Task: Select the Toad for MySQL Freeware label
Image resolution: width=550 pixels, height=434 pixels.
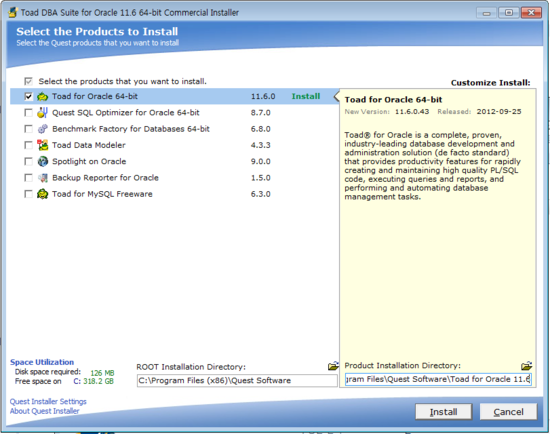Action: coord(102,194)
